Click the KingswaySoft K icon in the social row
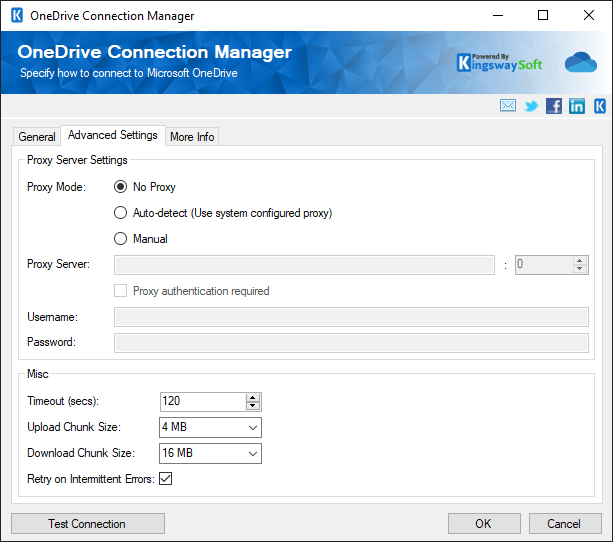This screenshot has width=613, height=542. click(600, 106)
